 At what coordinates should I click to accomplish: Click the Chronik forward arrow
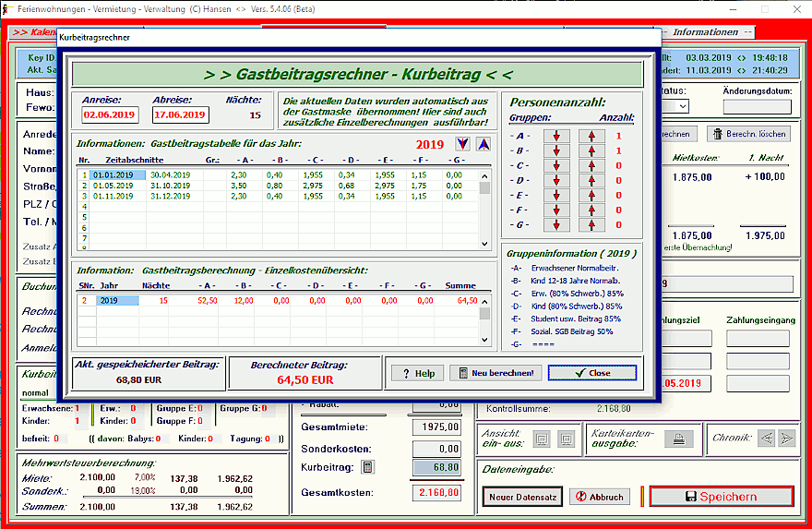click(x=786, y=439)
